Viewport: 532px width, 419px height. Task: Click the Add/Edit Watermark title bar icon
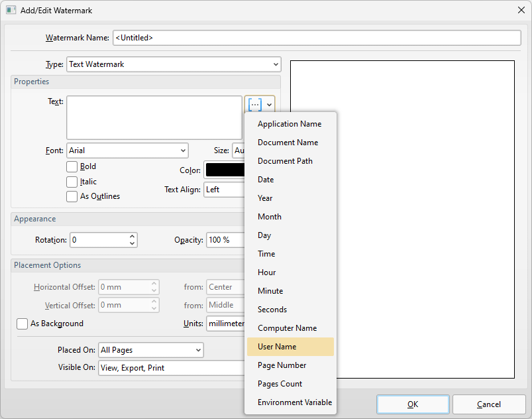coord(10,10)
